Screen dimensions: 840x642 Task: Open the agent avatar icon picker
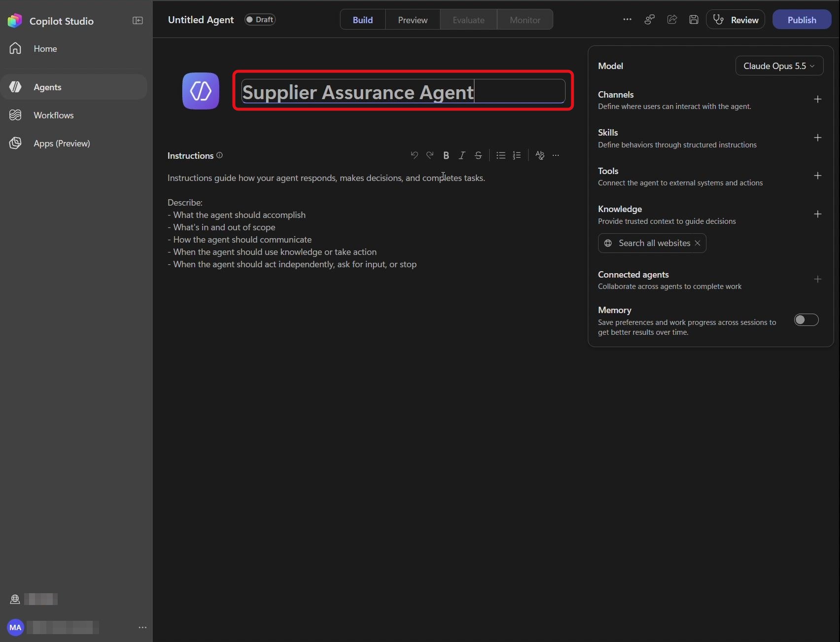(201, 91)
